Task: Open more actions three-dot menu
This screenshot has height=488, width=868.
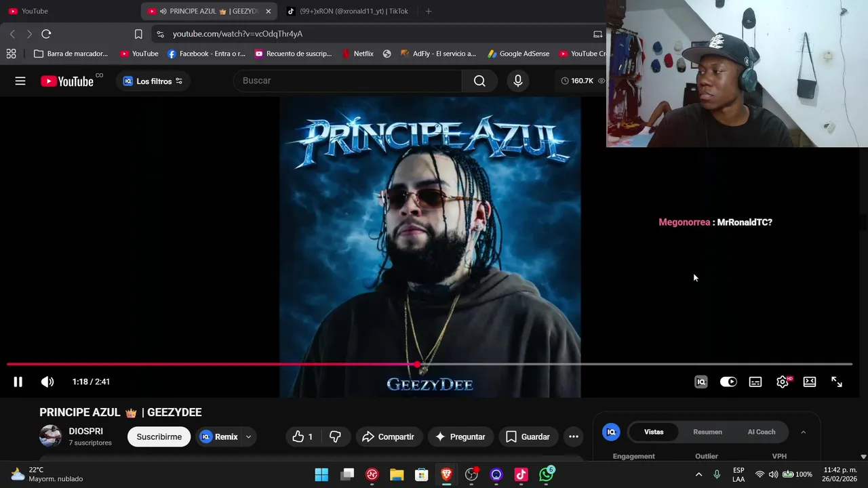Action: pos(574,436)
